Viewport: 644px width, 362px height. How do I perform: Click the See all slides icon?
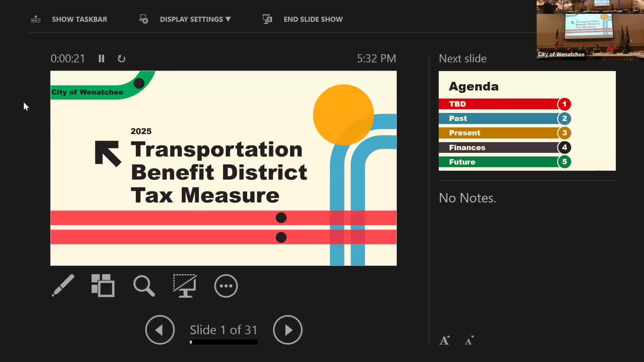click(103, 286)
